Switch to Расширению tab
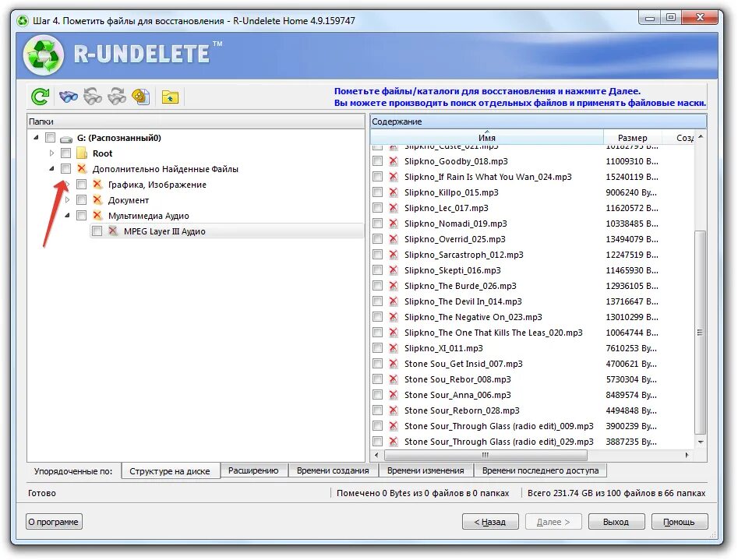 point(254,470)
